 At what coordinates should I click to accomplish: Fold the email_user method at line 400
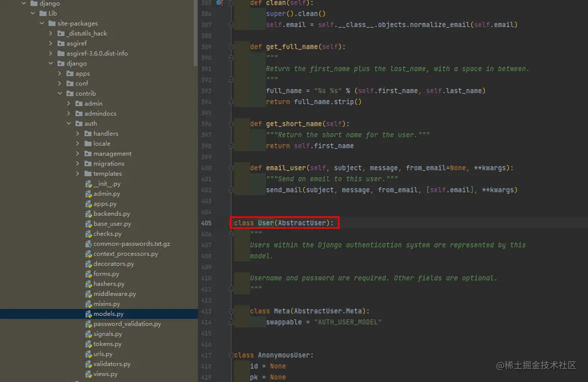coord(231,168)
